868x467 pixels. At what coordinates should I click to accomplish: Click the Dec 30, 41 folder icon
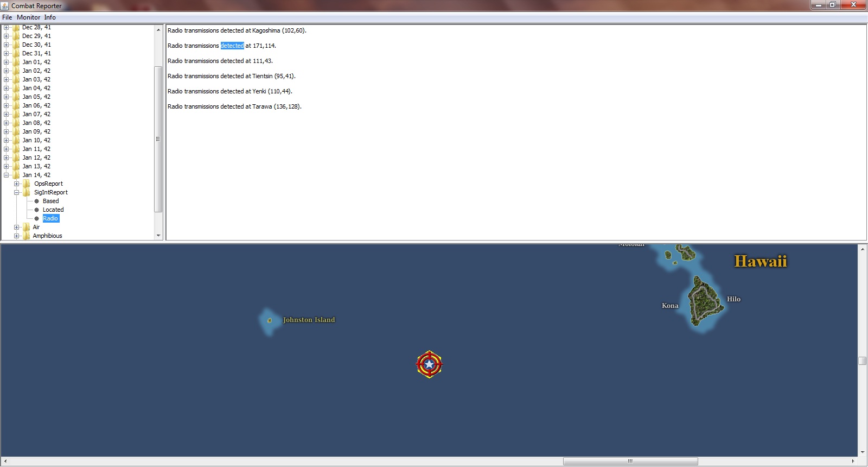click(x=16, y=45)
